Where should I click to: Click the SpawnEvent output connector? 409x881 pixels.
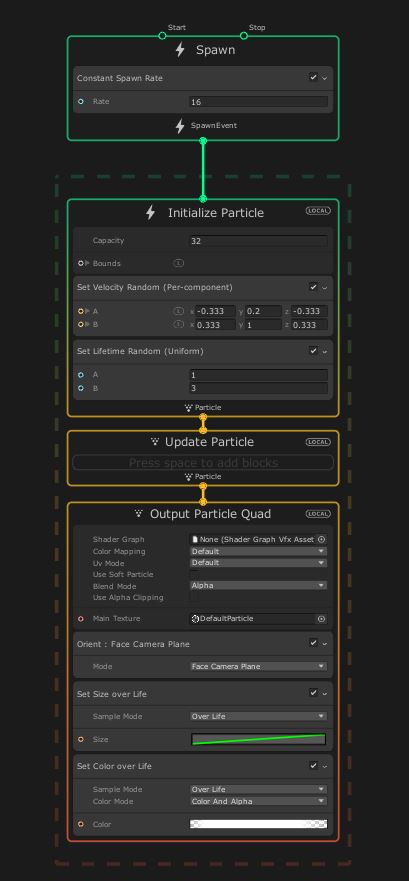(x=203, y=140)
